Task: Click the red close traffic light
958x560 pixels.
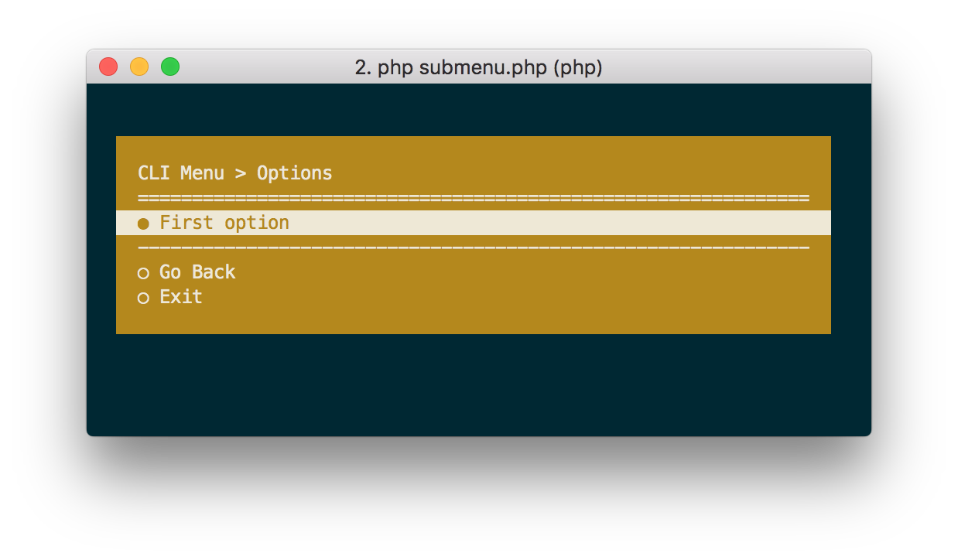Action: click(108, 67)
